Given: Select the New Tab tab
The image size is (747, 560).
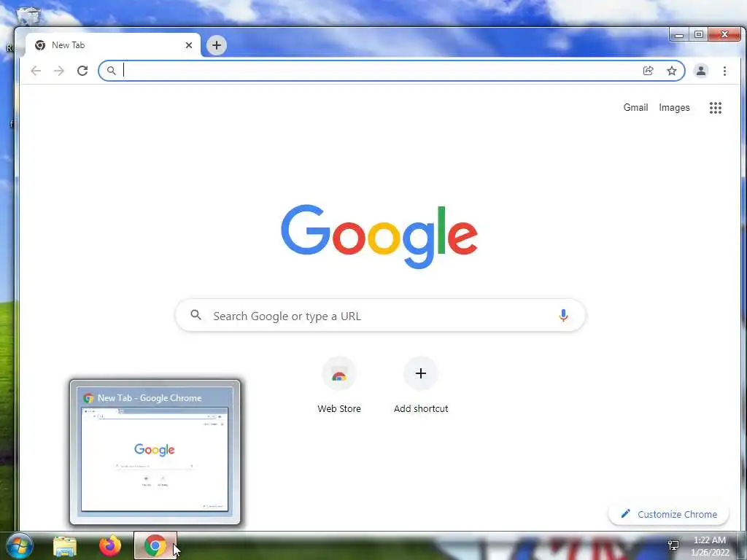Looking at the screenshot, I should pyautogui.click(x=113, y=45).
